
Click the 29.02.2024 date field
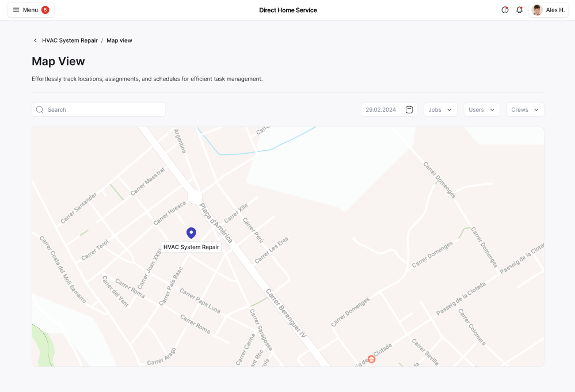(381, 109)
